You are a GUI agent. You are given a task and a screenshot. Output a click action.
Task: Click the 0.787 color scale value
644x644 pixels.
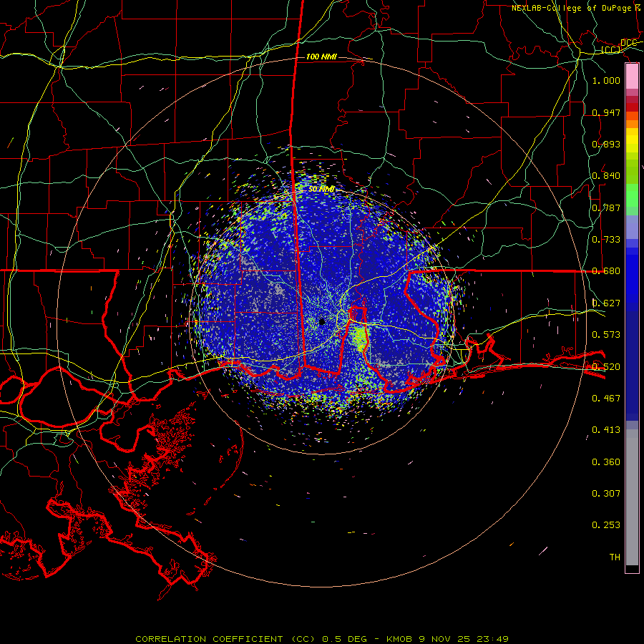606,208
